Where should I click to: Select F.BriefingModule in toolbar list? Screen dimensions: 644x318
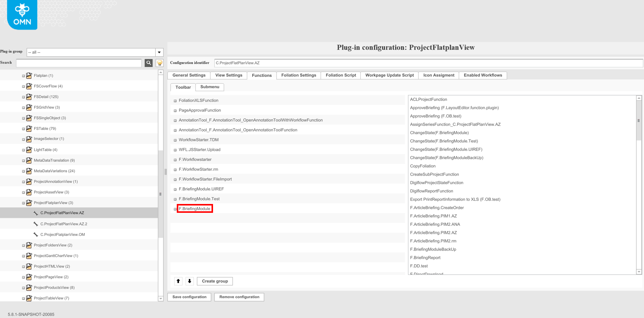pos(194,209)
